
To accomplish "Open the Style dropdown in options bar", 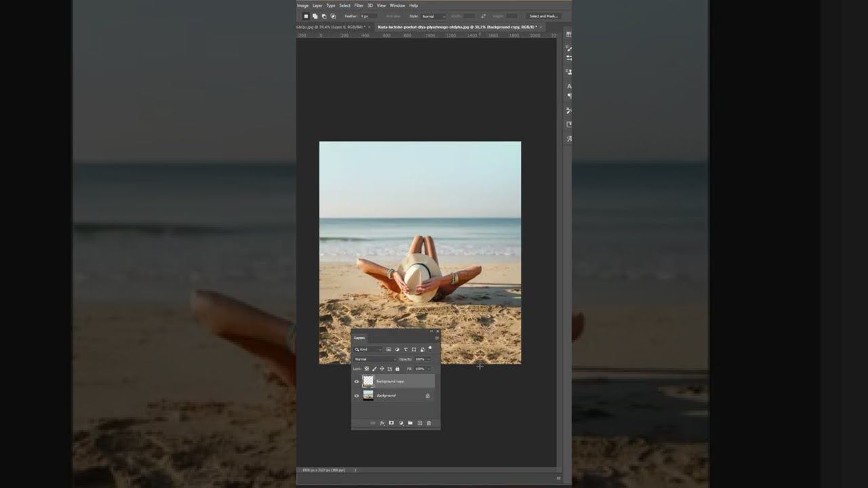I will click(x=433, y=16).
